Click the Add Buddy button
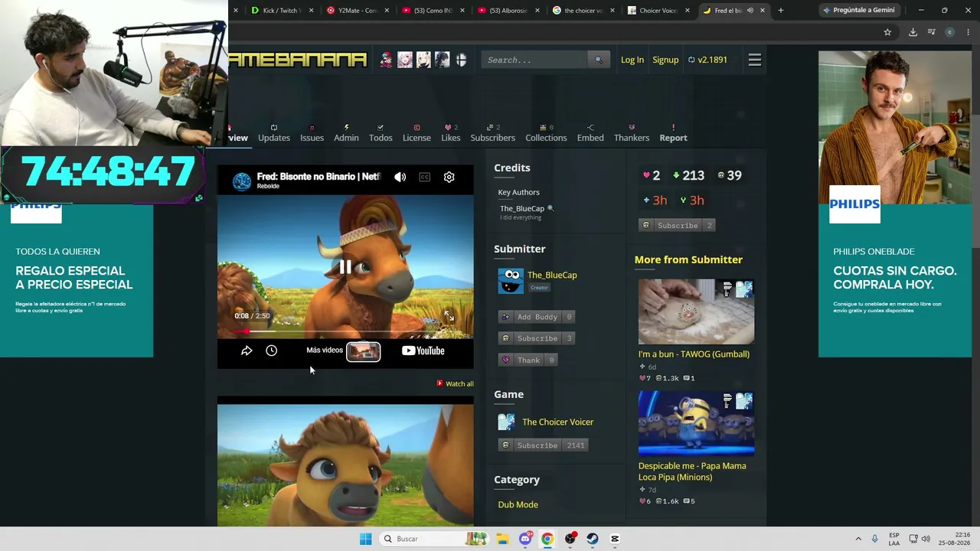980x551 pixels. pyautogui.click(x=537, y=317)
